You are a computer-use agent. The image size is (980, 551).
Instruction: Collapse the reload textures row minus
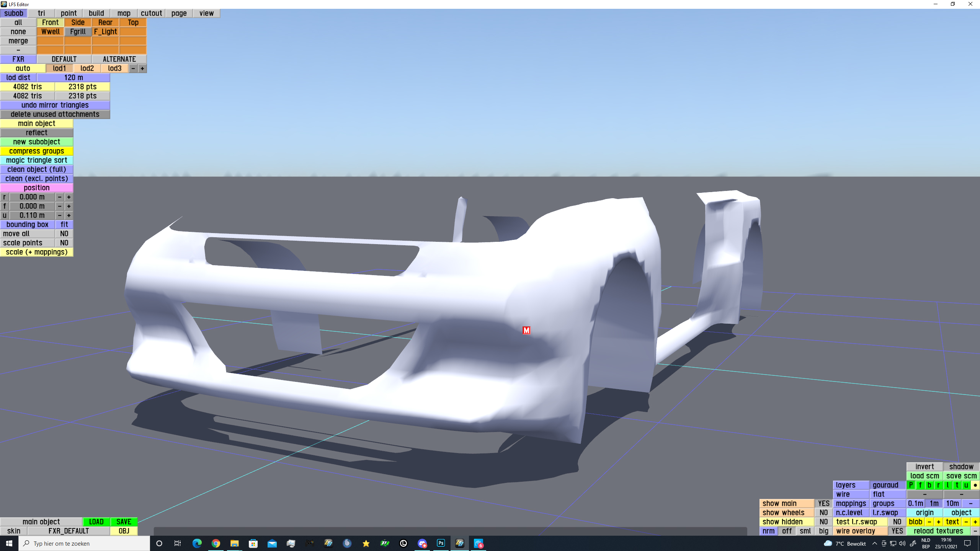tap(975, 531)
